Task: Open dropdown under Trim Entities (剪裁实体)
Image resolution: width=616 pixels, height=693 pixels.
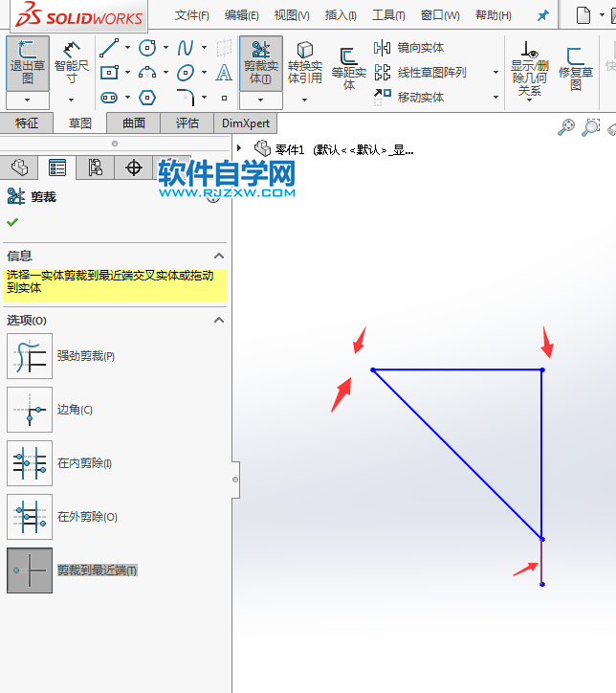Action: pyautogui.click(x=260, y=101)
